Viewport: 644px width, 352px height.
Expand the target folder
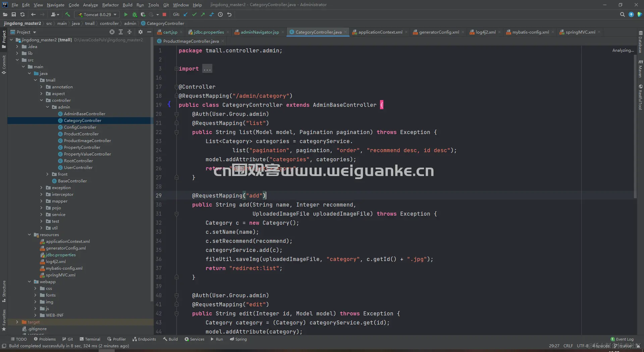17,322
